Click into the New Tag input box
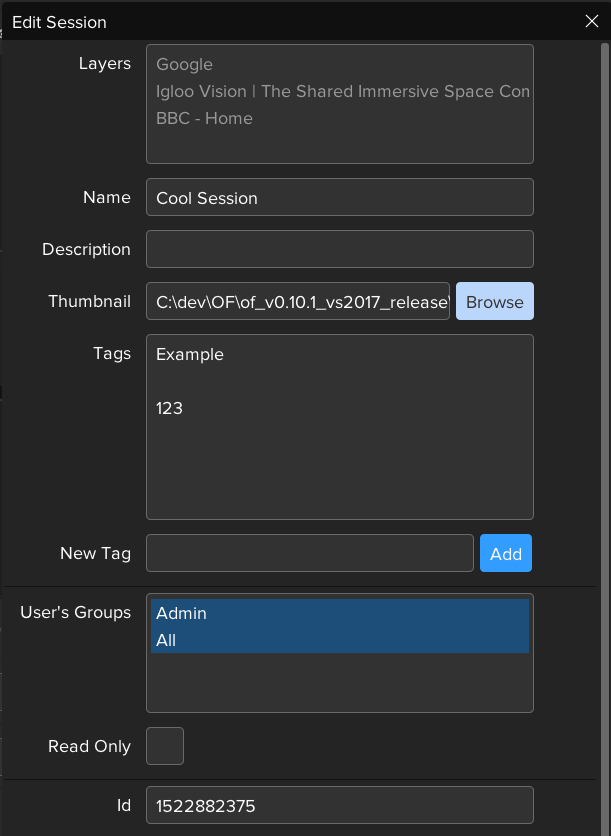611x836 pixels. point(309,553)
